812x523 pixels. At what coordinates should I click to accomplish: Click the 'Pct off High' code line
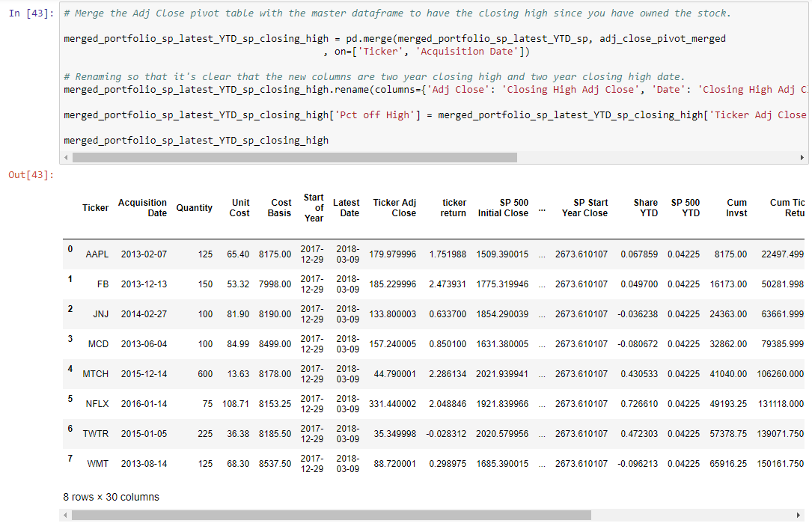435,115
